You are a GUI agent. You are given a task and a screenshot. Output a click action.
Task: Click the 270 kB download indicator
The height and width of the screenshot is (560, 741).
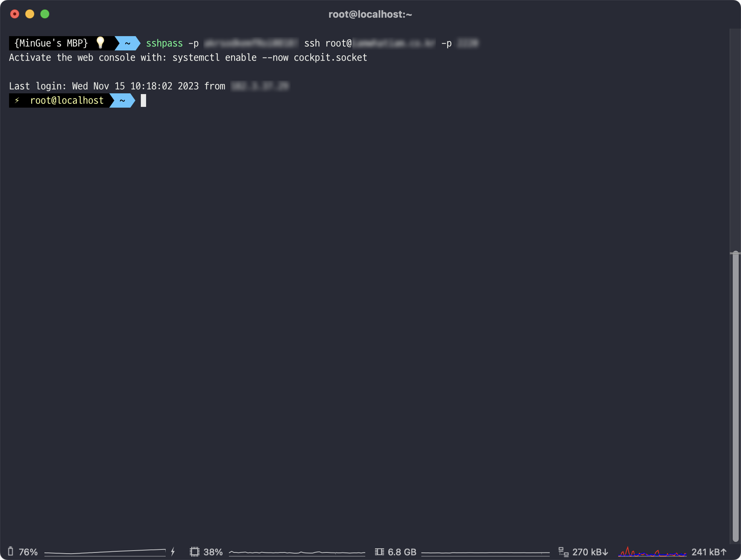tap(590, 552)
